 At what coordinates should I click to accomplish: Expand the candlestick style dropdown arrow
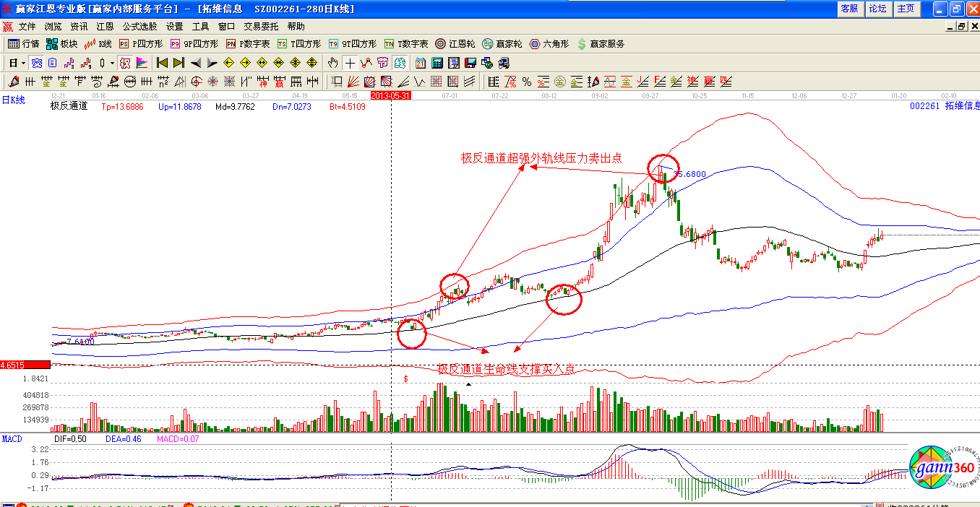(x=112, y=63)
